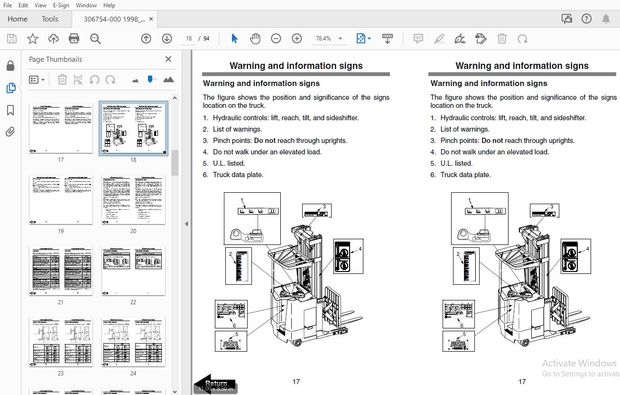Go to the previous page
The image size is (620, 395).
pyautogui.click(x=146, y=39)
